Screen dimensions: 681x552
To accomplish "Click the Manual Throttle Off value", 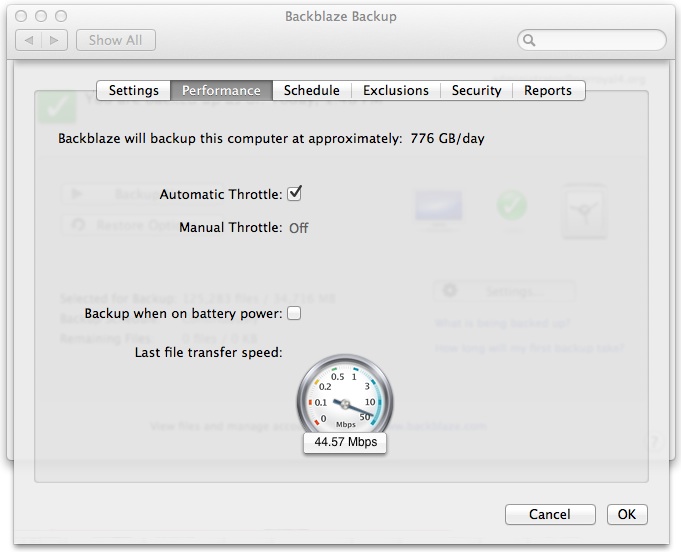I will pos(299,228).
